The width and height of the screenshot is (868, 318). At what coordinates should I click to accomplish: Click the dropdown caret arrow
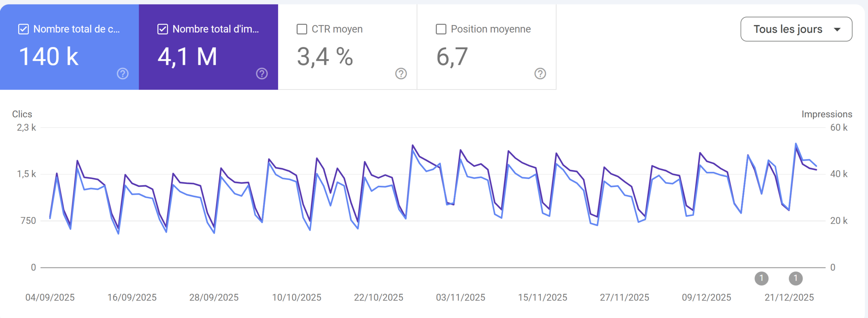tap(837, 30)
